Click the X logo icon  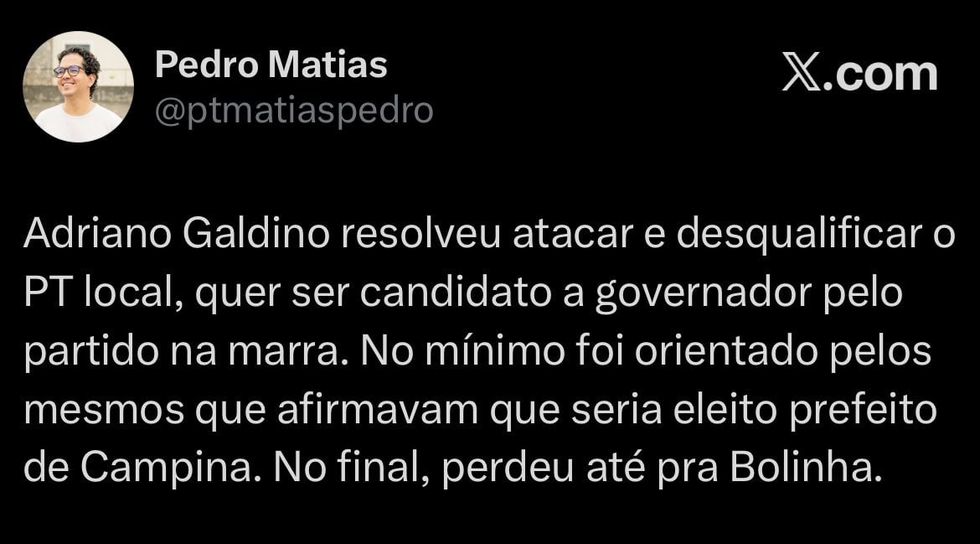(x=802, y=75)
